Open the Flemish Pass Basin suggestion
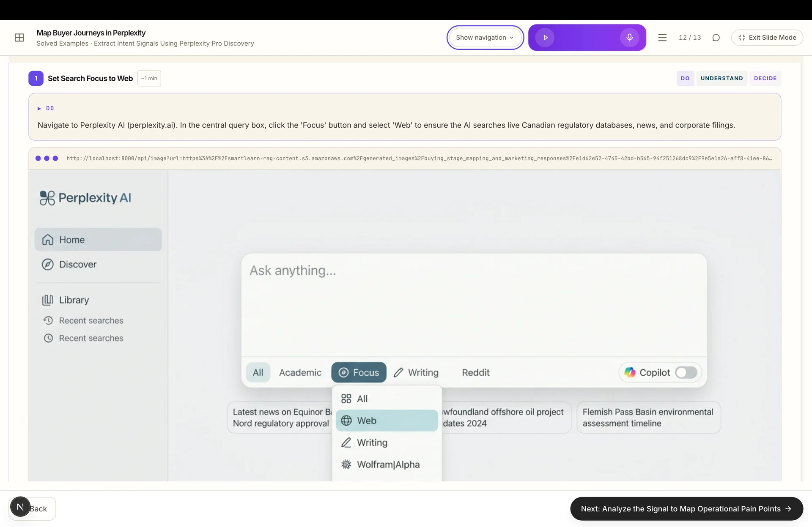 (x=648, y=418)
